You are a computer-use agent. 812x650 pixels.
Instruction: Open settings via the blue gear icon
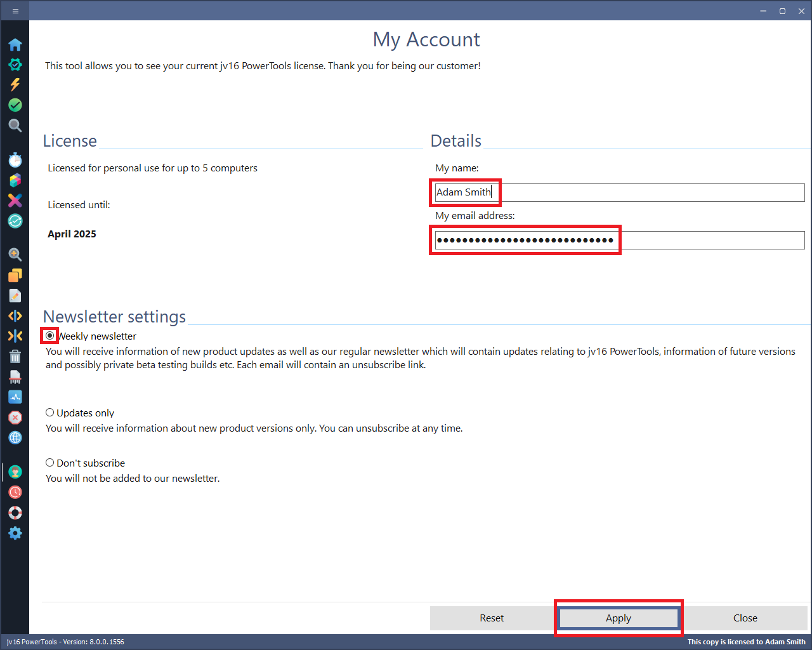pos(15,533)
